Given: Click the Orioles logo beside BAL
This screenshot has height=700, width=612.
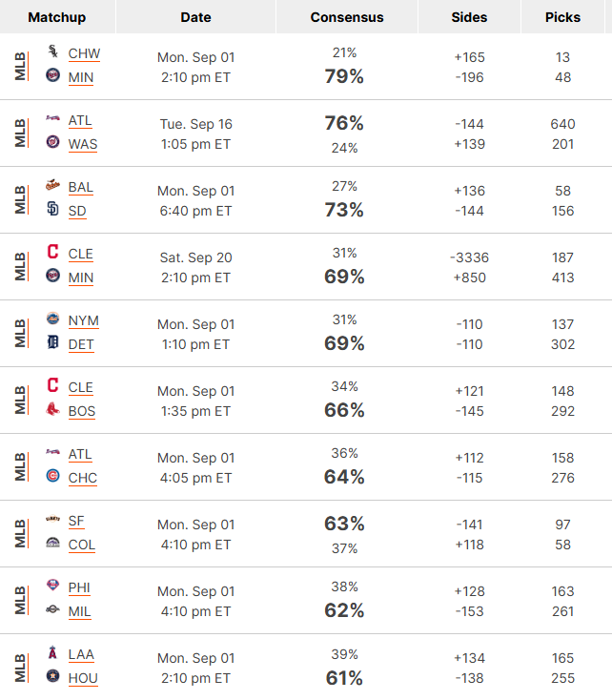Looking at the screenshot, I should (52, 185).
